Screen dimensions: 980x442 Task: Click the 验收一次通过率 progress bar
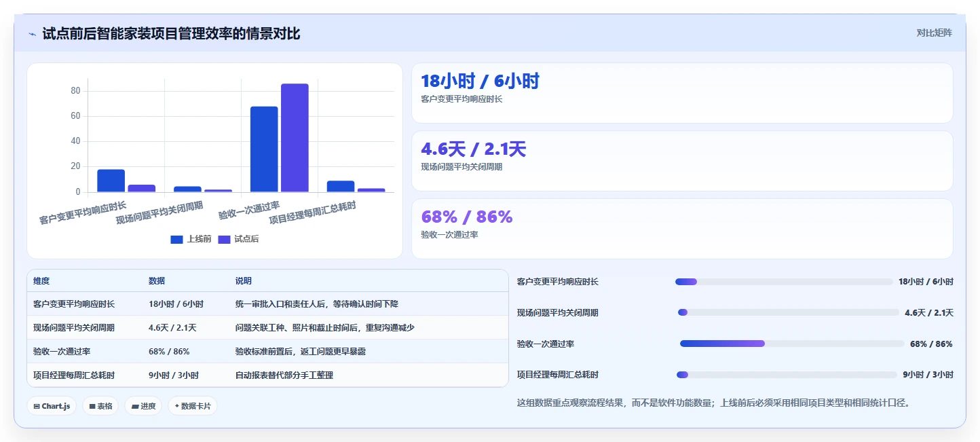792,344
